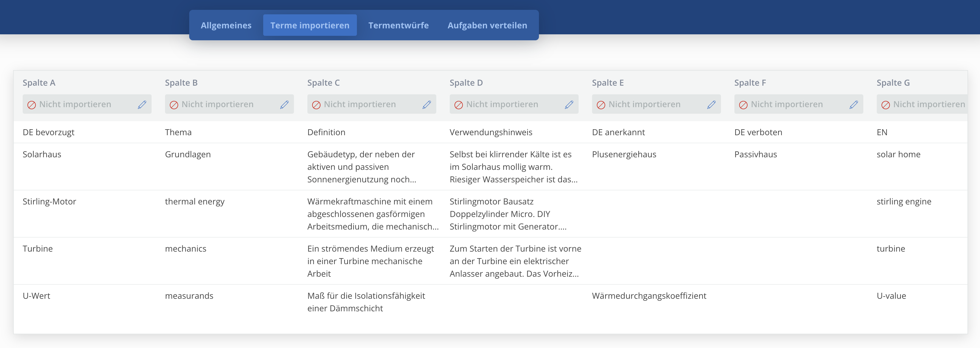Select the Terme importieren tab
The image size is (980, 348).
coord(310,25)
